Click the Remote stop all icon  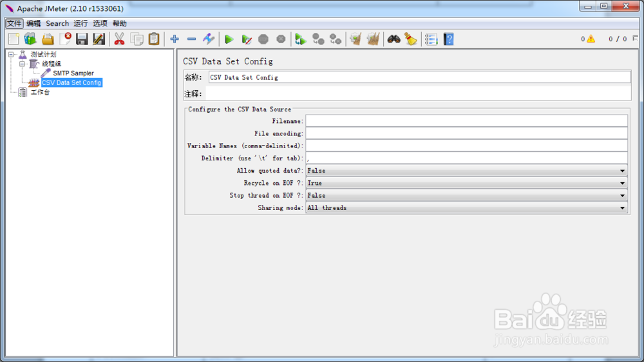point(318,39)
